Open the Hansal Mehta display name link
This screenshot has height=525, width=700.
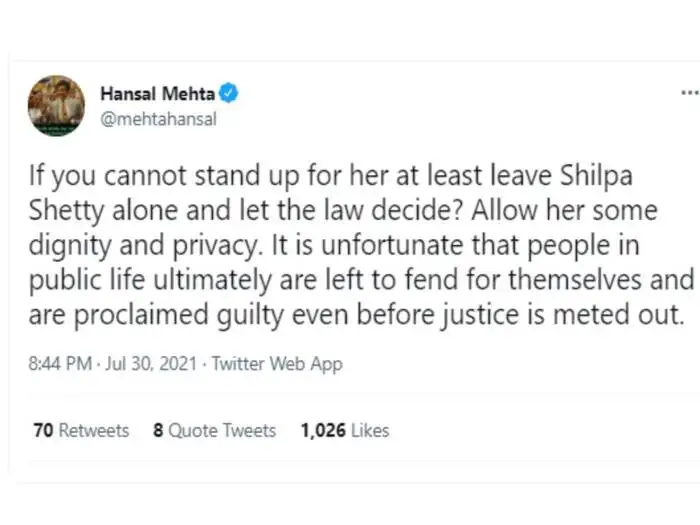[x=158, y=95]
